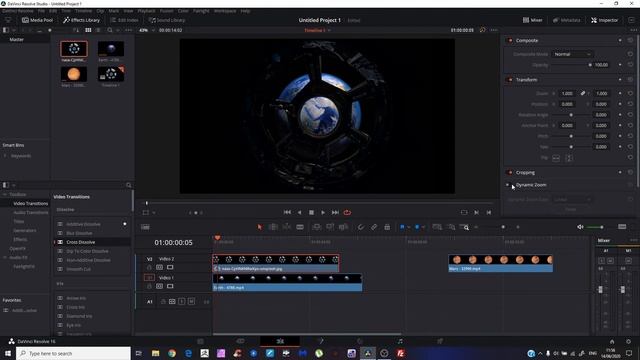Flip image vertically in Transform
The image size is (640, 360).
tap(569, 158)
